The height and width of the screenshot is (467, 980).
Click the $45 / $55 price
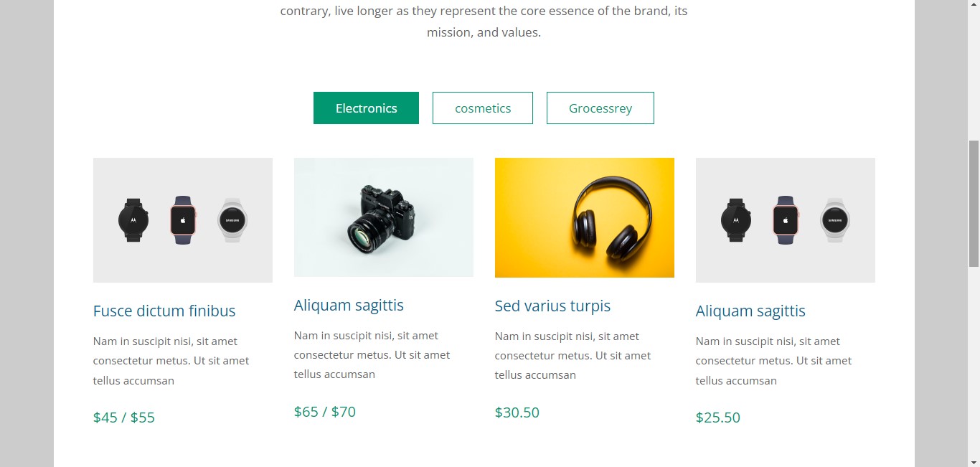[124, 418]
